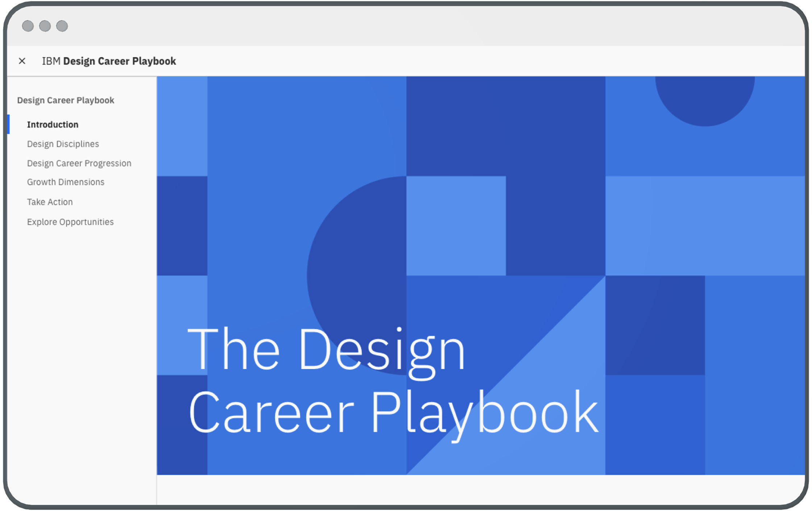Click the blue active indicator beside Introduction

click(8, 124)
